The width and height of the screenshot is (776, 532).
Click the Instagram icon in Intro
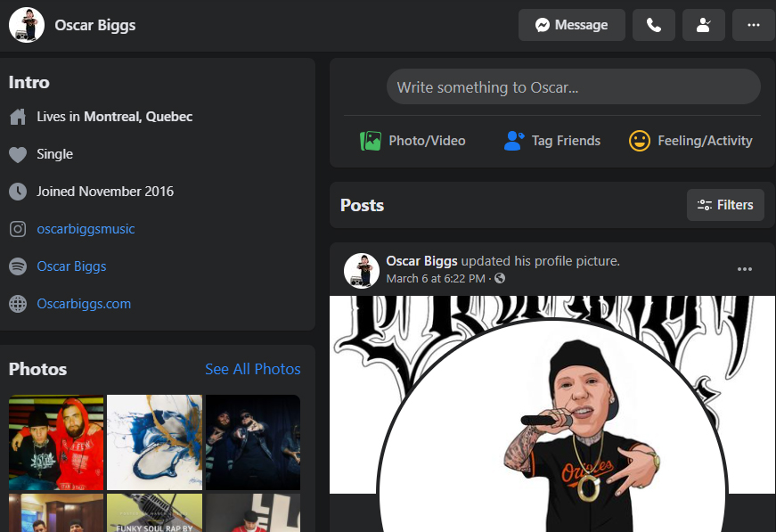pyautogui.click(x=18, y=229)
